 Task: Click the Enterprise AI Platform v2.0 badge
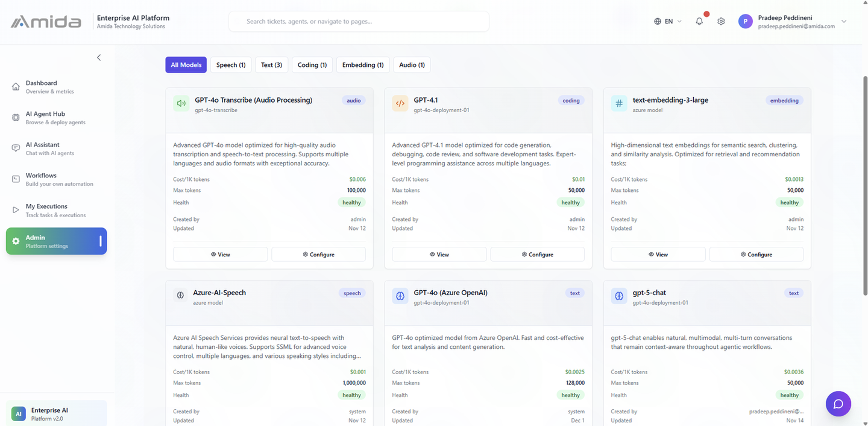coord(57,413)
